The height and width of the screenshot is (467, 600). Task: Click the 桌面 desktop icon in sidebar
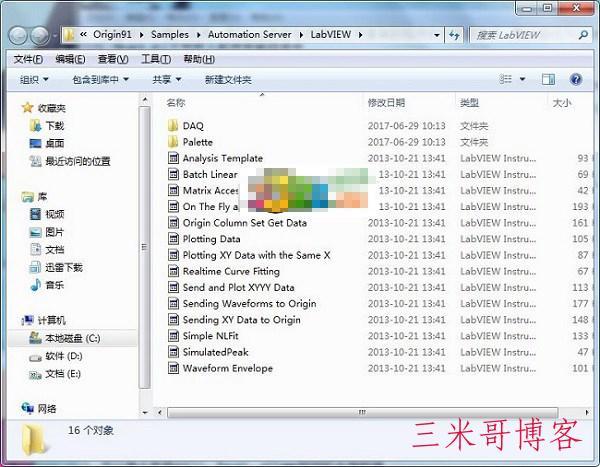(x=35, y=144)
